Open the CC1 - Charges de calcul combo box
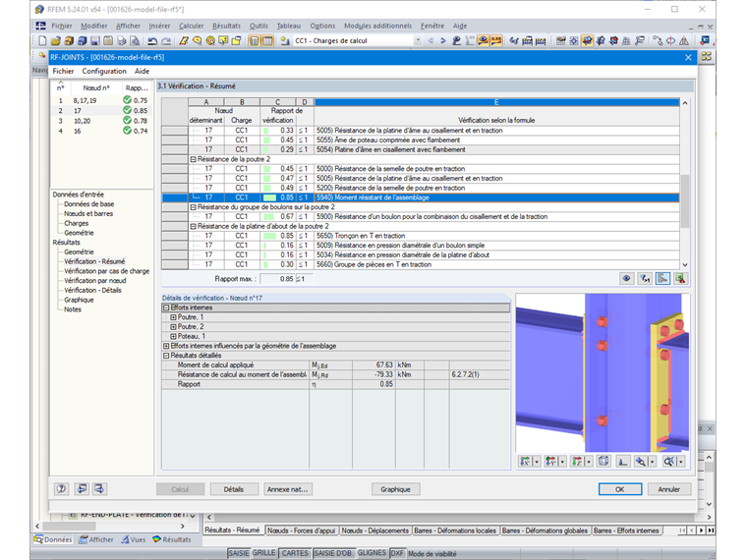747x560 pixels. pos(358,41)
